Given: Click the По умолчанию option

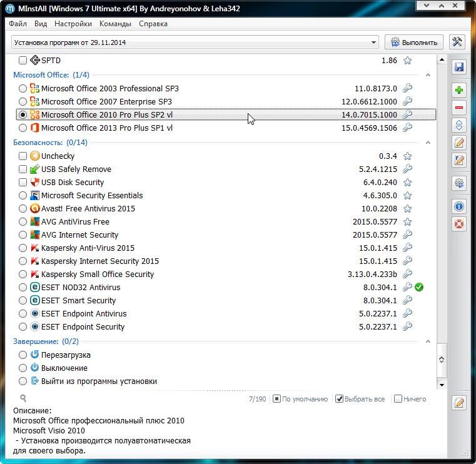Looking at the screenshot, I should pos(300,399).
